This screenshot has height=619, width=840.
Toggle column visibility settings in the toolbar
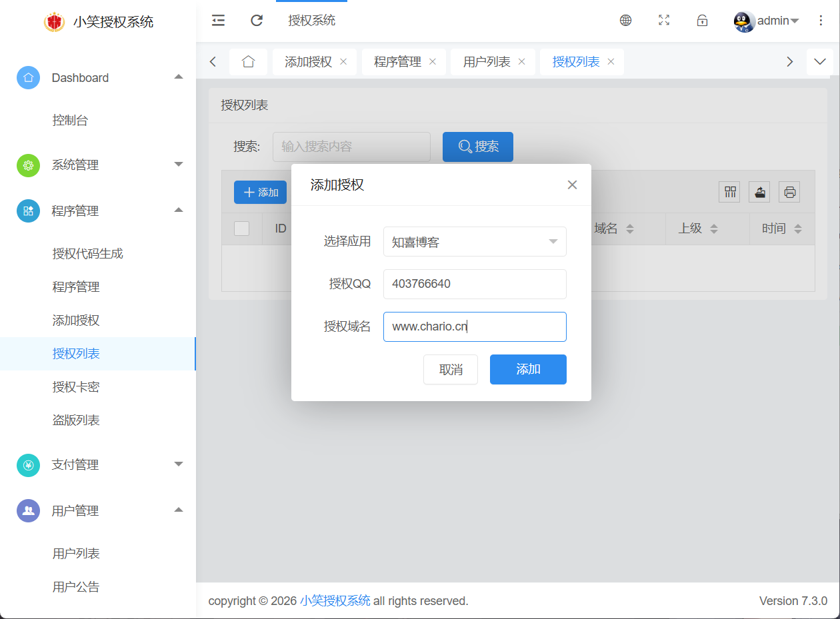click(x=729, y=192)
